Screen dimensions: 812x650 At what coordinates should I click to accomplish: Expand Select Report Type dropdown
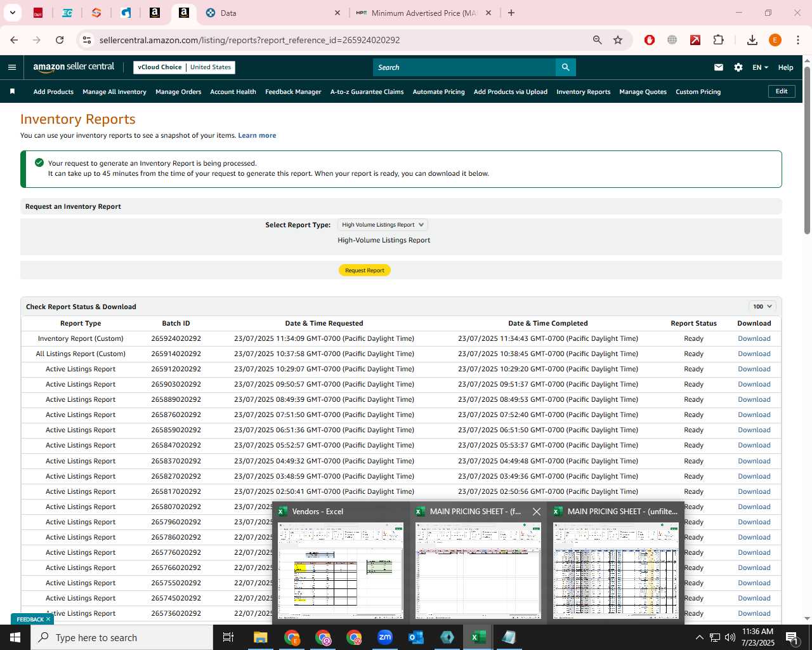pos(383,225)
